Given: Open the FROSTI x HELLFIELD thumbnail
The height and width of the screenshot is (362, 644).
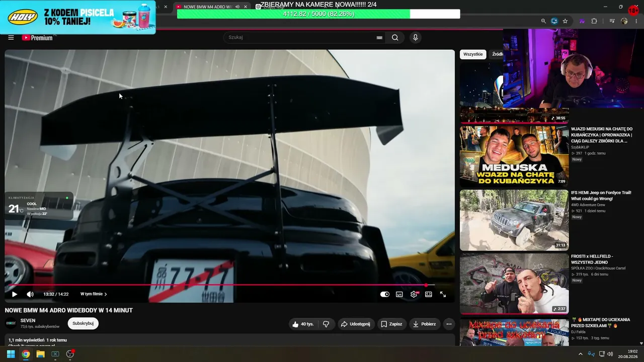Looking at the screenshot, I should (x=514, y=284).
